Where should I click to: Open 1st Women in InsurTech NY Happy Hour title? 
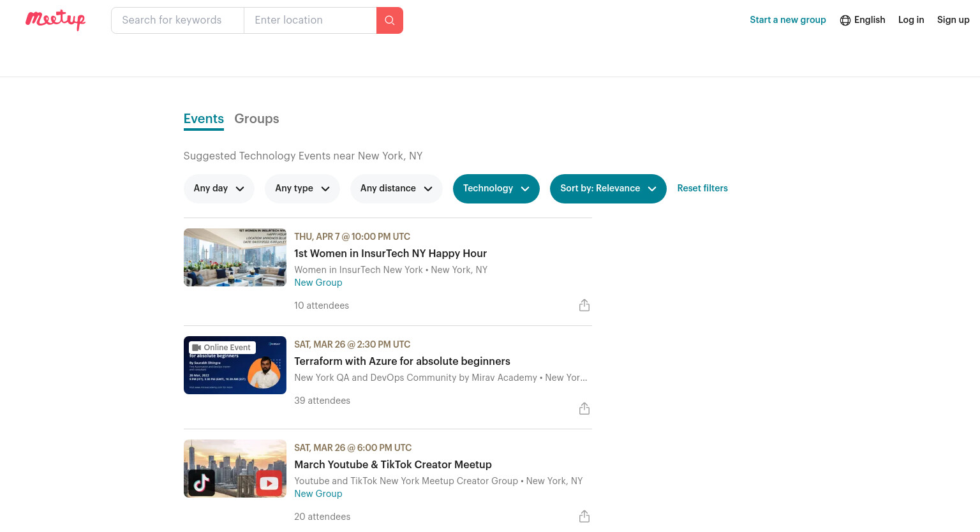click(390, 254)
